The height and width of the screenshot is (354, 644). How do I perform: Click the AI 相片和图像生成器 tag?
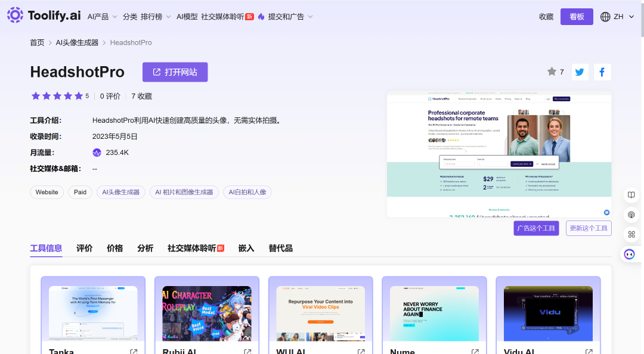184,192
